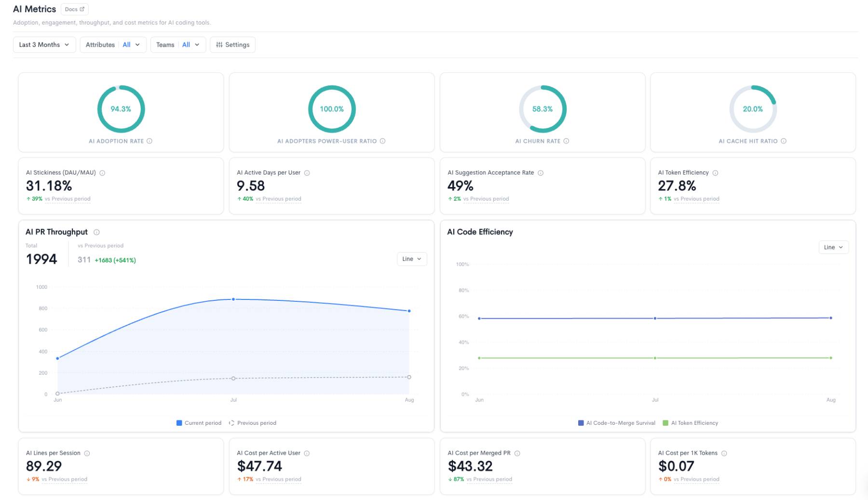Click the Jul point on Code-to-Merge Survival line
This screenshot has height=500, width=868.
[x=655, y=318]
